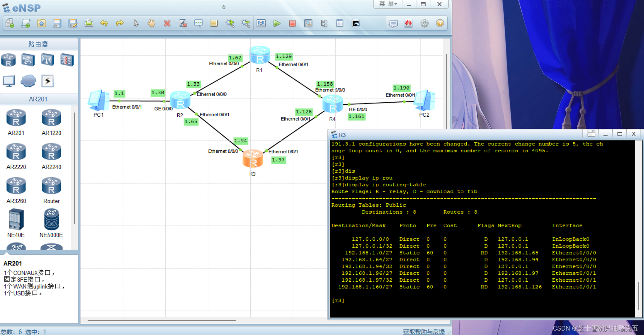Select the router device category icon

[x=8, y=60]
